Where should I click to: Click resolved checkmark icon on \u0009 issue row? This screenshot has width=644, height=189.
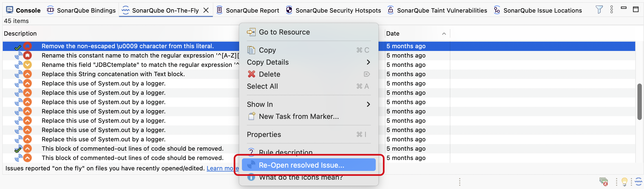(18, 47)
